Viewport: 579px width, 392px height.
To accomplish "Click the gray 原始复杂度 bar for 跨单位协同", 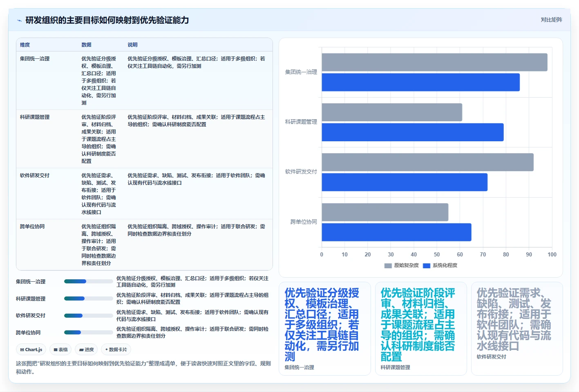I will pyautogui.click(x=385, y=212).
